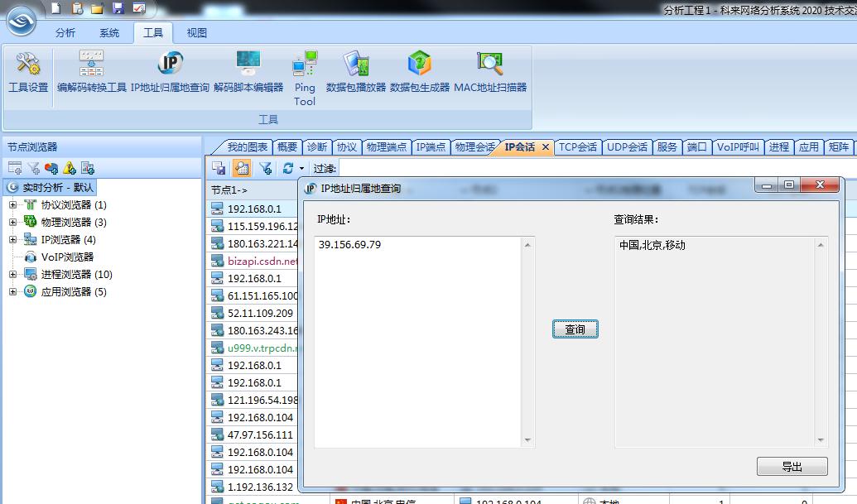Click the 查询 query button

click(x=575, y=329)
